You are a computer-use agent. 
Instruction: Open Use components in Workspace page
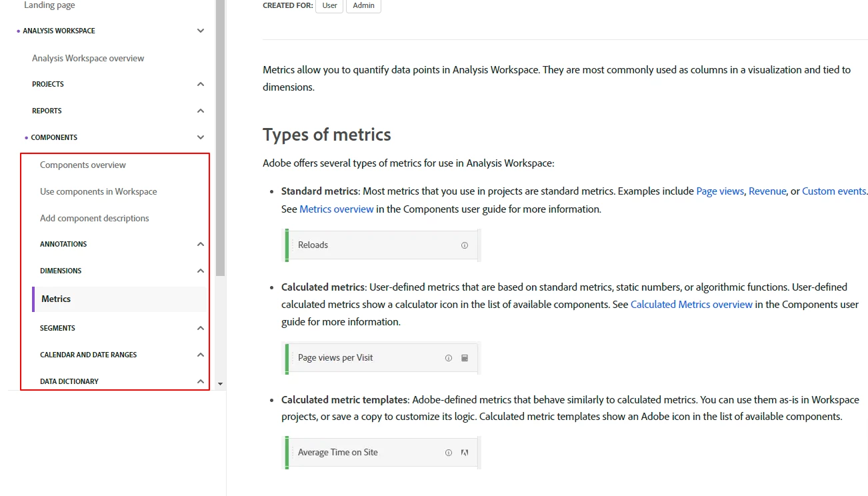pyautogui.click(x=99, y=191)
